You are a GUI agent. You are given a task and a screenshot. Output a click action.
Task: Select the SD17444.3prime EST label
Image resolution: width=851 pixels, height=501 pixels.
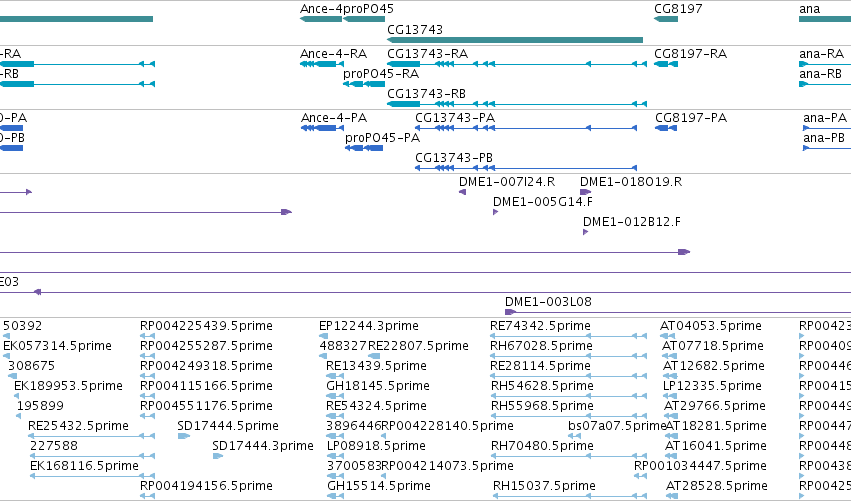click(263, 446)
